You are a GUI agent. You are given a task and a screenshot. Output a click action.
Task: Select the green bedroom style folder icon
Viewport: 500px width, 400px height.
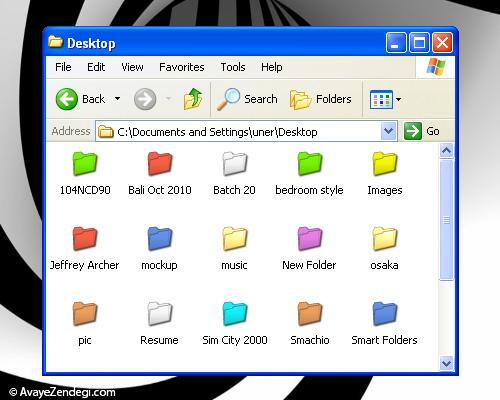310,164
